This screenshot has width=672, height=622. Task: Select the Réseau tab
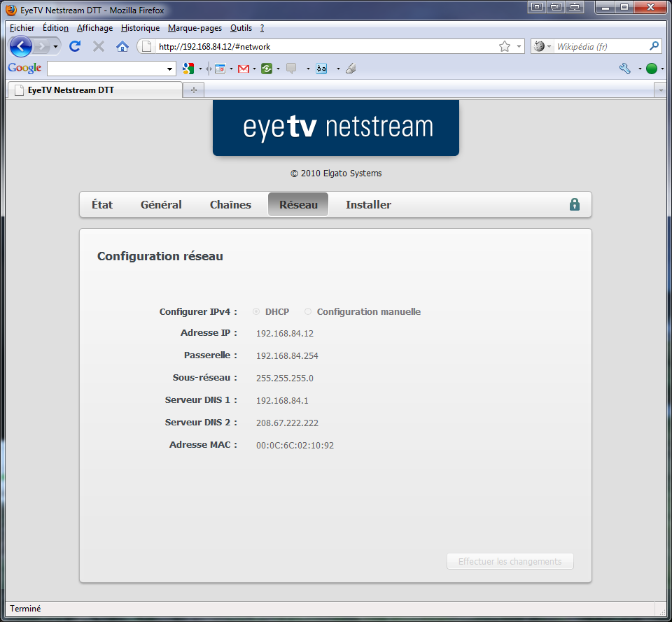(x=298, y=205)
